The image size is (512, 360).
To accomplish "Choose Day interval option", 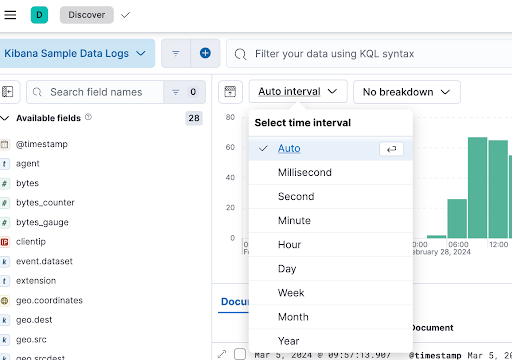I will tap(331, 269).
